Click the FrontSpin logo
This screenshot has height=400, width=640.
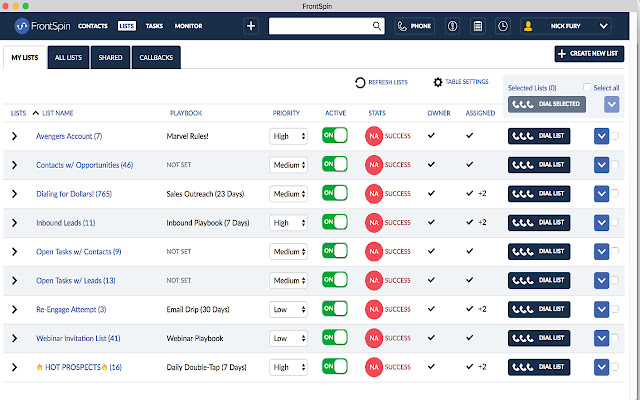(42, 26)
